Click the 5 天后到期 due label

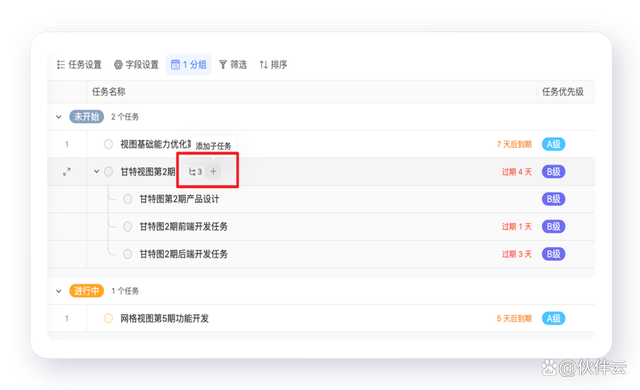click(514, 319)
